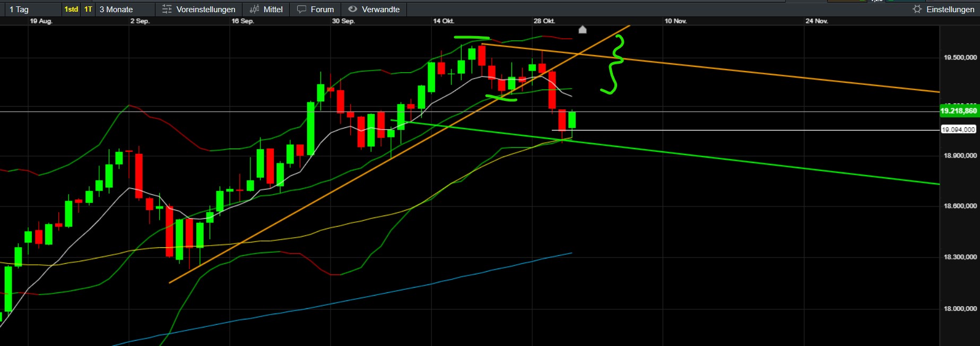Open the Voreinstellungen presets menu
This screenshot has width=980, height=346.
pyautogui.click(x=198, y=9)
